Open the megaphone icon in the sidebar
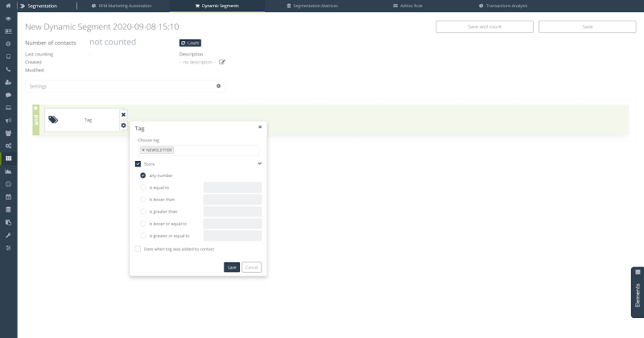Image resolution: width=644 pixels, height=338 pixels. [8, 121]
